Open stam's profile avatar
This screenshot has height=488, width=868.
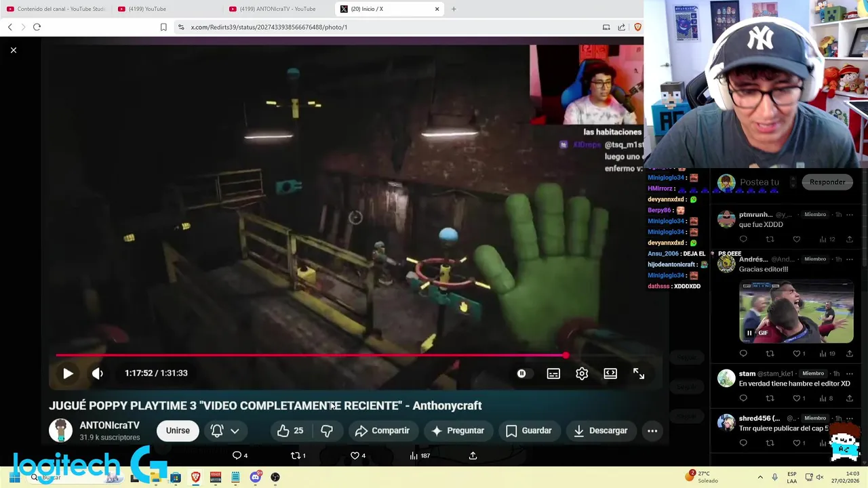(726, 378)
